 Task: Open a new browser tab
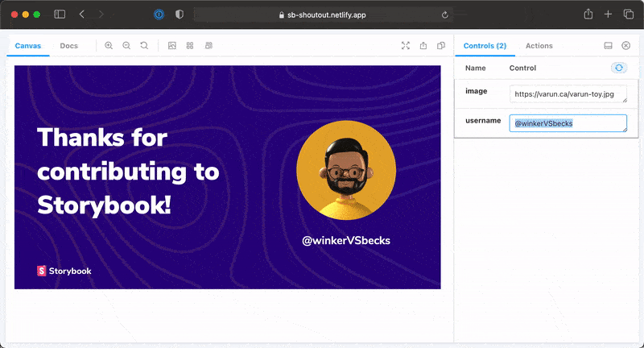609,14
